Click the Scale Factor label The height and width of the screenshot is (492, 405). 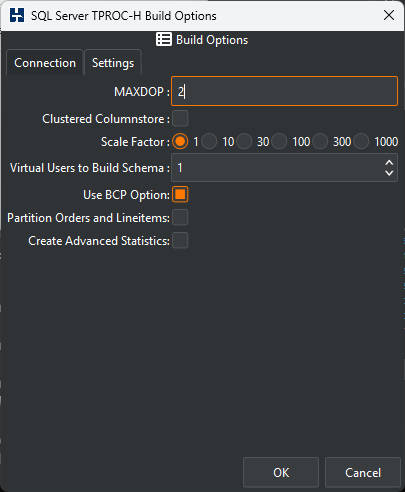(135, 142)
